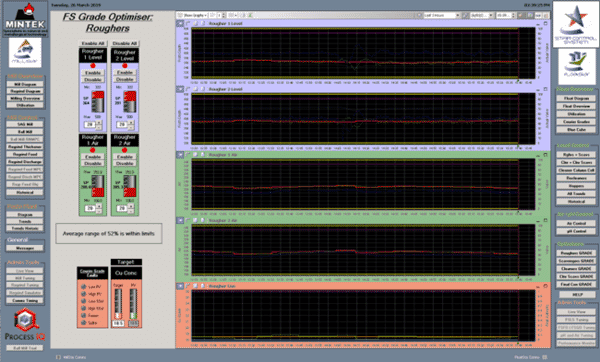Open the Milling Overview page
Image resolution: width=600 pixels, height=362 pixels.
click(x=25, y=98)
